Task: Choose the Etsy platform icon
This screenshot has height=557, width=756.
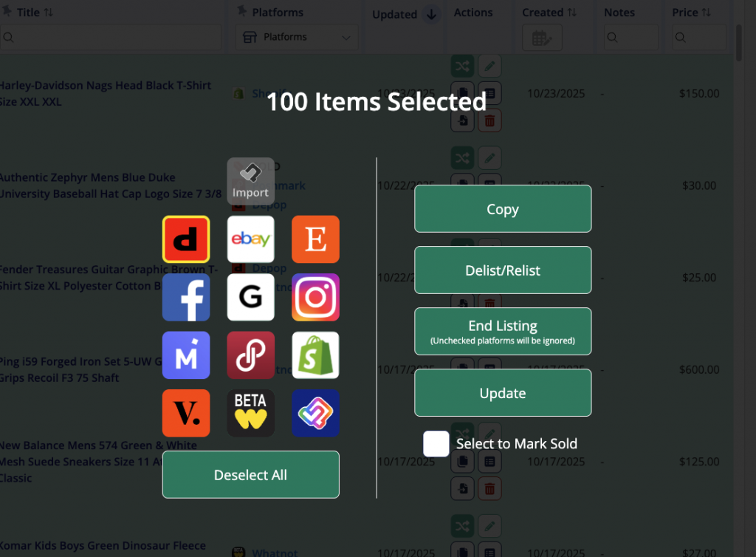Action: 315,239
